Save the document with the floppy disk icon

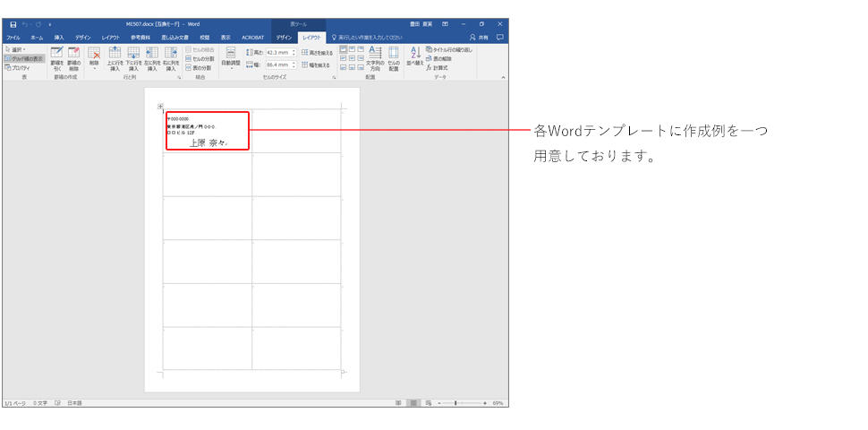point(13,24)
